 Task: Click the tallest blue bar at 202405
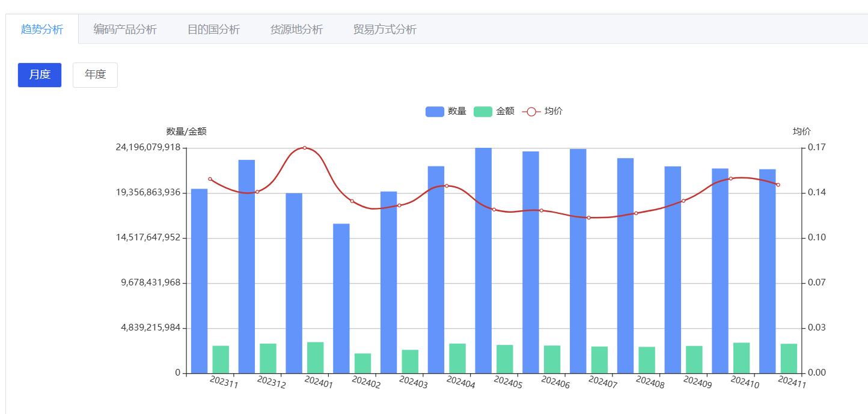(x=483, y=260)
